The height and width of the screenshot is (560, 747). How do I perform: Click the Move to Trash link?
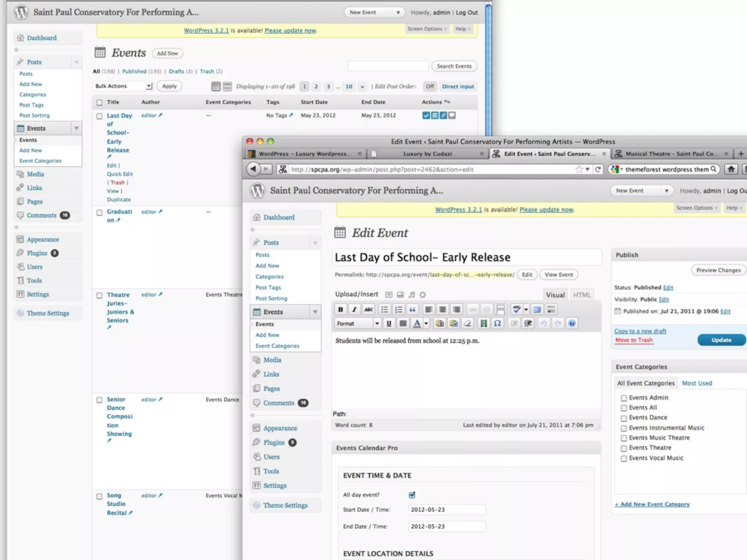pyautogui.click(x=634, y=340)
